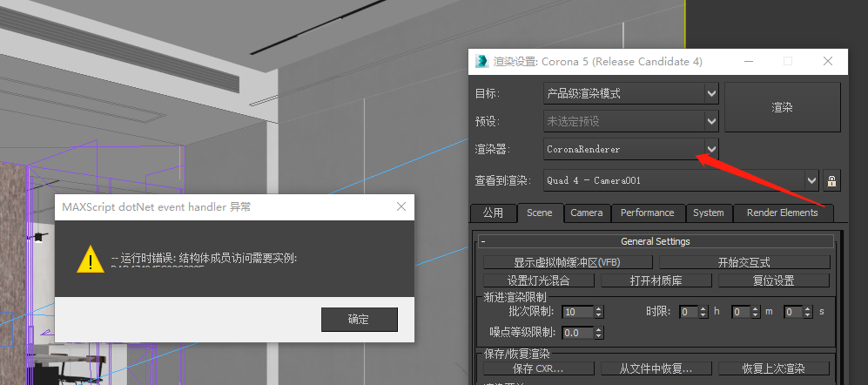The width and height of the screenshot is (868, 385).
Task: Switch to the Render Elements tab
Action: coord(782,213)
